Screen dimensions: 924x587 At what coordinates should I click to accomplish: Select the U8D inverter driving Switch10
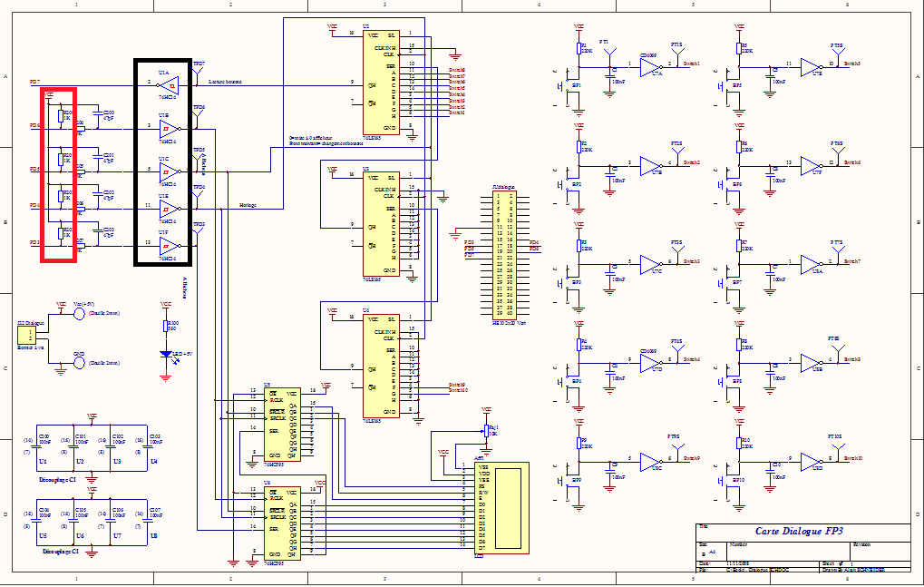pyautogui.click(x=811, y=462)
